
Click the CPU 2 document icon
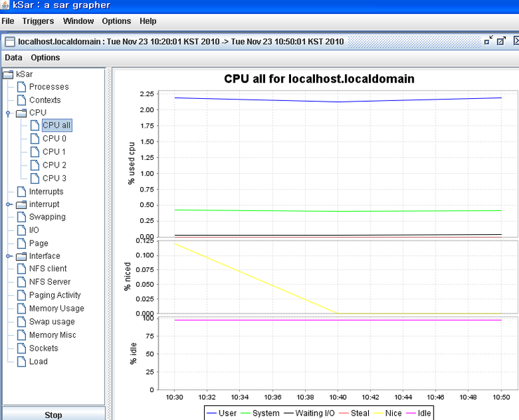[35, 165]
